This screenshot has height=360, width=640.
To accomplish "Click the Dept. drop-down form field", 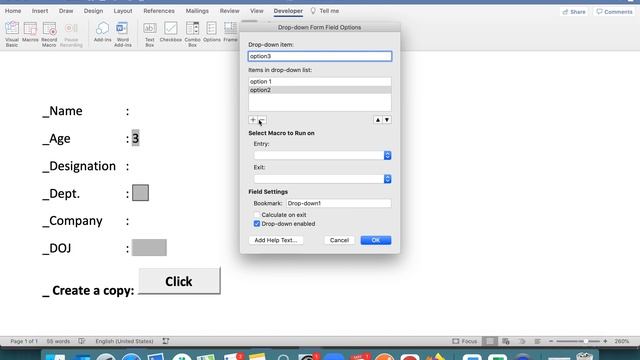I will [x=140, y=193].
